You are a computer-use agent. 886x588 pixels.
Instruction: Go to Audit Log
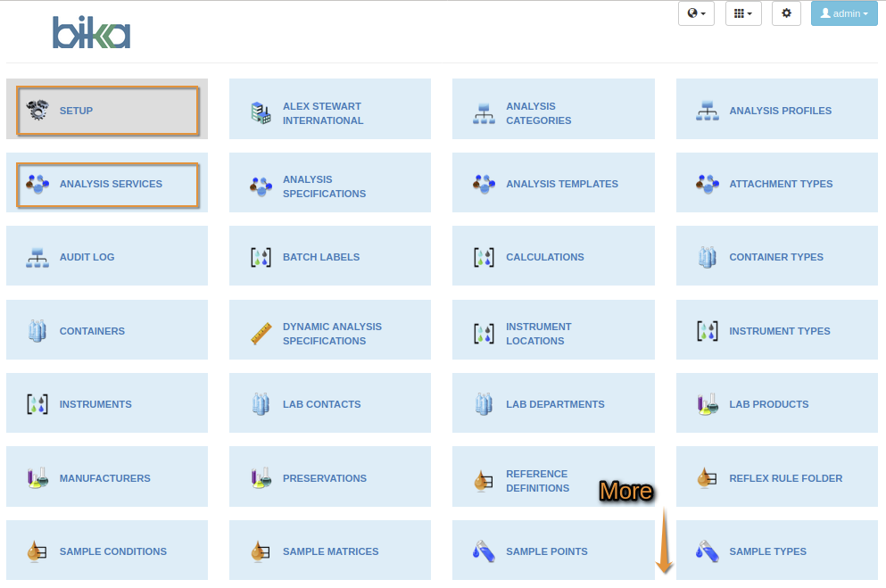pos(87,257)
